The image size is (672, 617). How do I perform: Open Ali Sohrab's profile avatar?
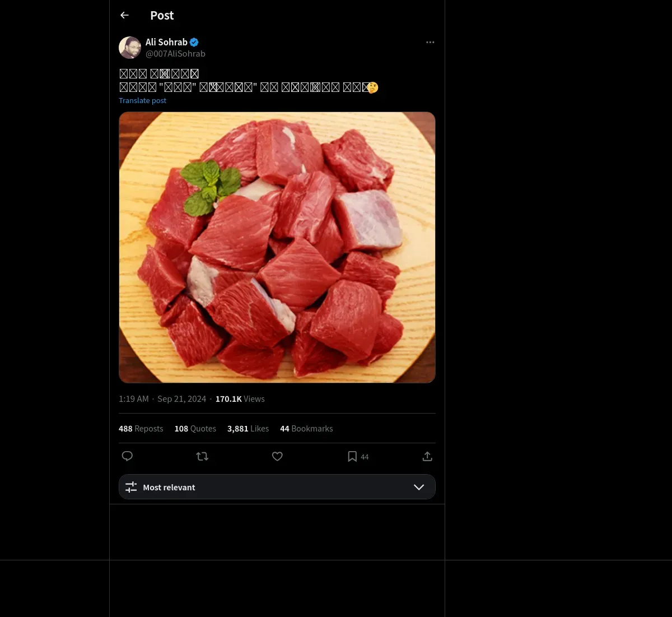(130, 48)
